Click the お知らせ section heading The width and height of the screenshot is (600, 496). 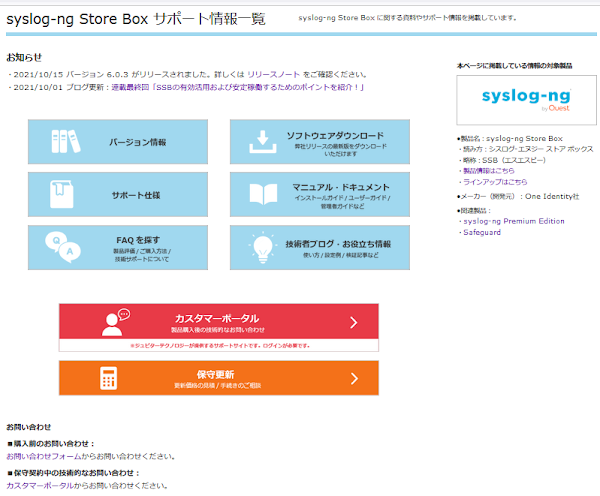click(x=24, y=57)
